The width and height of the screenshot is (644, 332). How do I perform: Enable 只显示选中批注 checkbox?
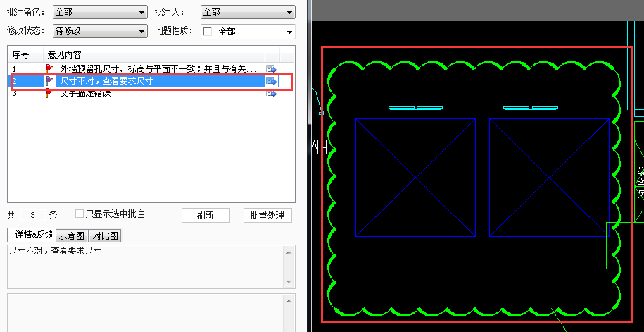pos(80,214)
